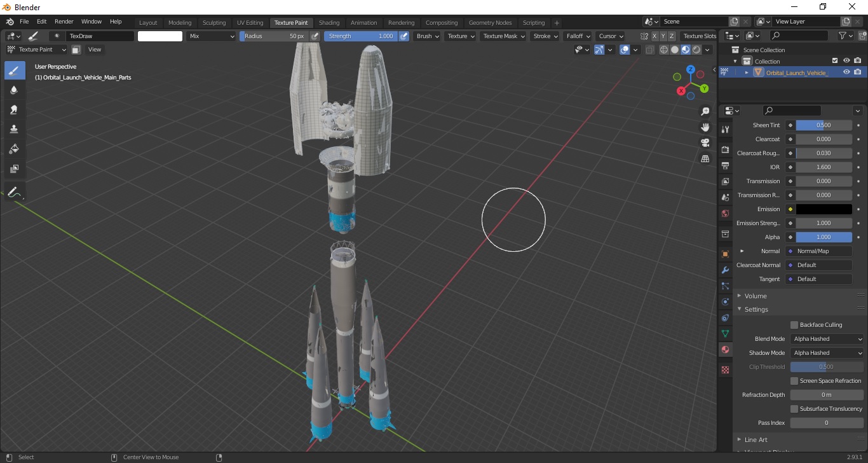Open Texture properties checker icon
This screenshot has height=463, width=868.
[x=725, y=370]
